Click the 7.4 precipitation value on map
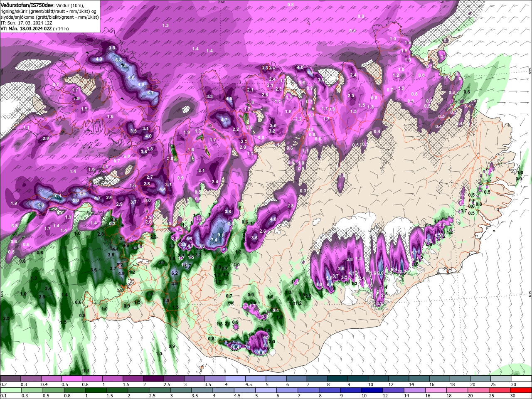 [214, 240]
